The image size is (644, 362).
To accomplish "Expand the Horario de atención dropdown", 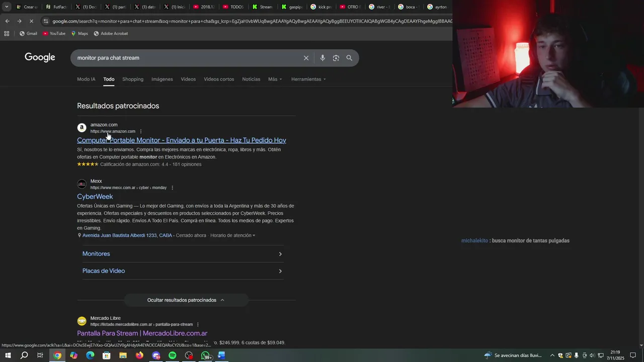I will (232, 235).
